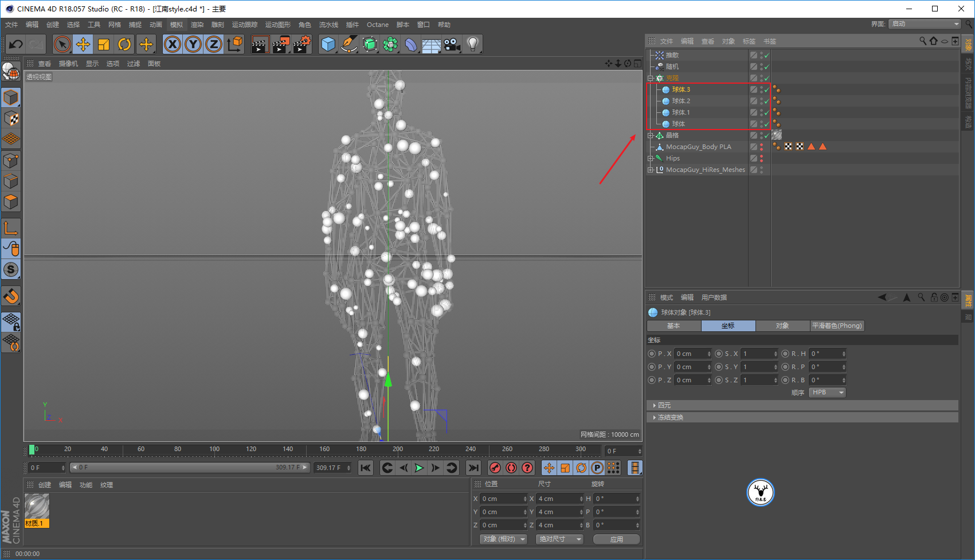Switch to the 基本 tab
975x560 pixels.
click(674, 326)
